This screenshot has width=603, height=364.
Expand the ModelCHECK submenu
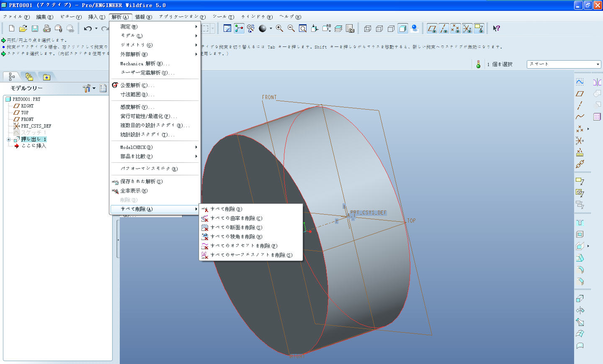click(154, 147)
